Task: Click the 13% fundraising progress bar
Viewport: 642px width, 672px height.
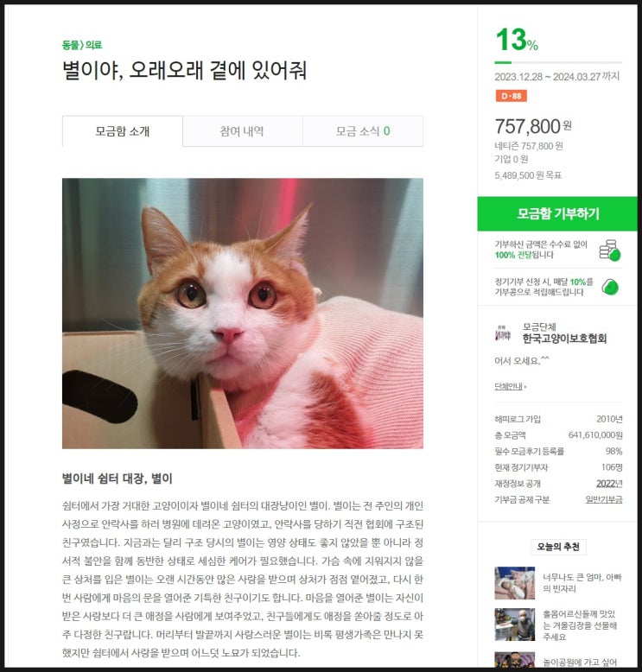Action: [x=558, y=62]
